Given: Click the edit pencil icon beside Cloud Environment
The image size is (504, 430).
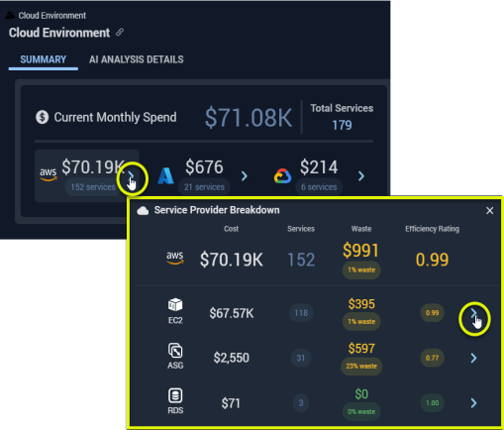Looking at the screenshot, I should click(x=120, y=33).
